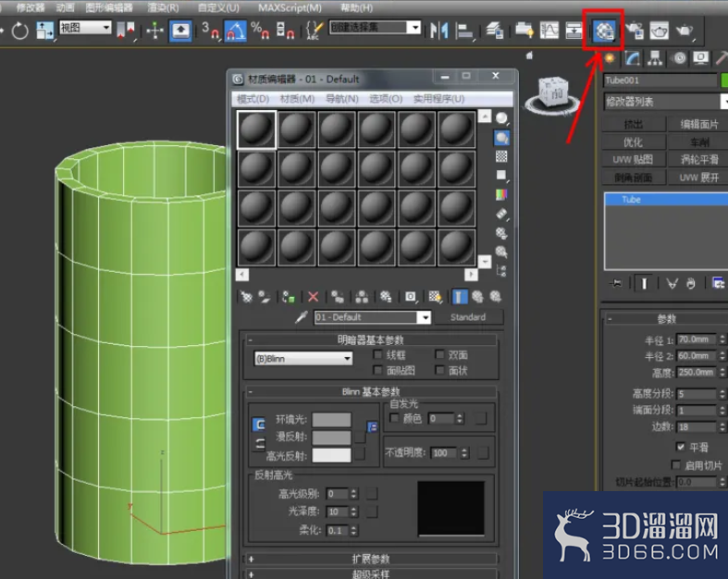
Task: Open render setup teapot icon
Action: 635,31
